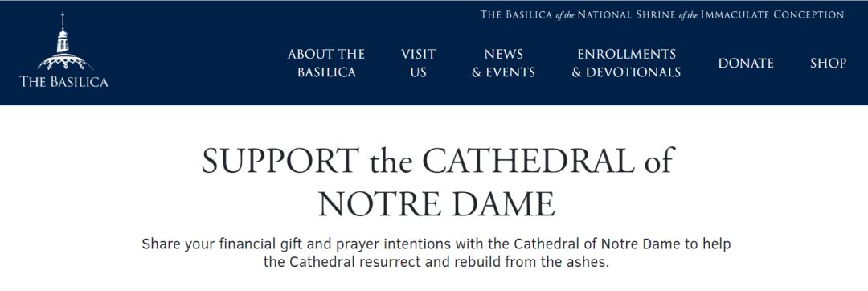Image resolution: width=868 pixels, height=291 pixels.
Task: Click the word CATHEDRAL in the heading
Action: 523,161
